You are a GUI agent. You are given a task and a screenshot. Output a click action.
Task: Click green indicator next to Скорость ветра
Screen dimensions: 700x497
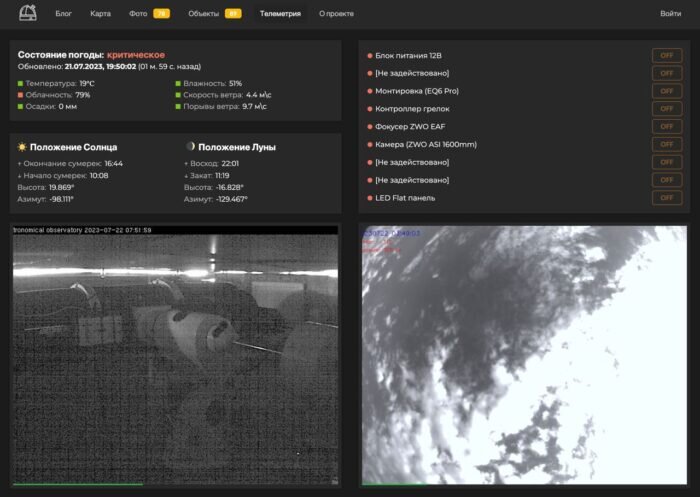click(178, 95)
